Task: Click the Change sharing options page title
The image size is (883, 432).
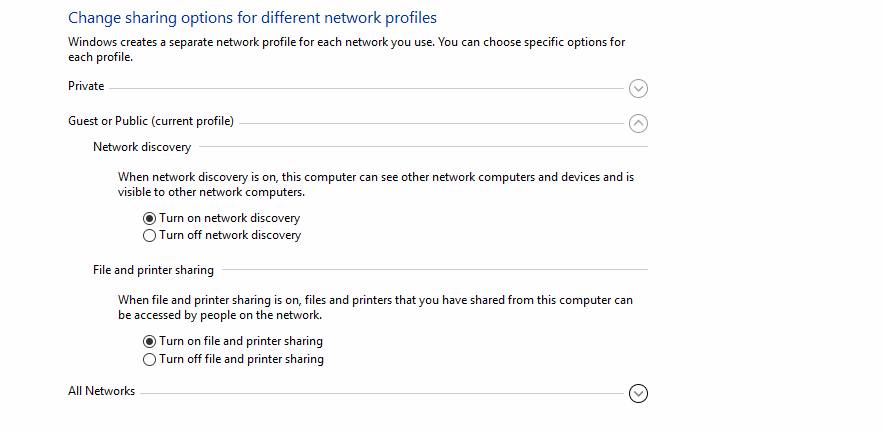Action: 252,18
